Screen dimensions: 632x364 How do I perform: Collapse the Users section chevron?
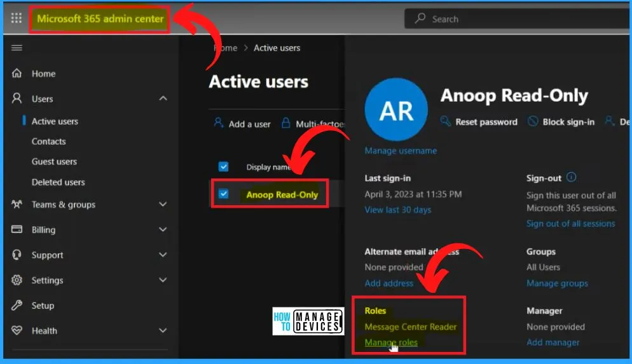(163, 98)
